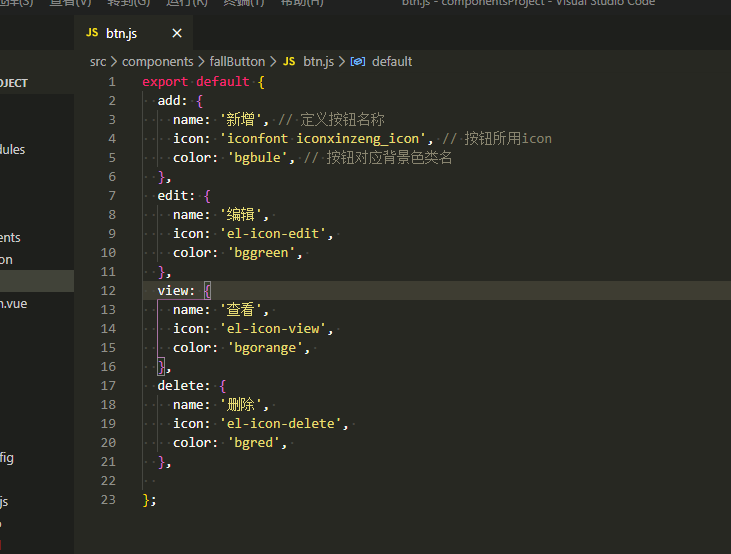731x554 pixels.
Task: Select line number 17 in the gutter
Action: click(x=108, y=386)
